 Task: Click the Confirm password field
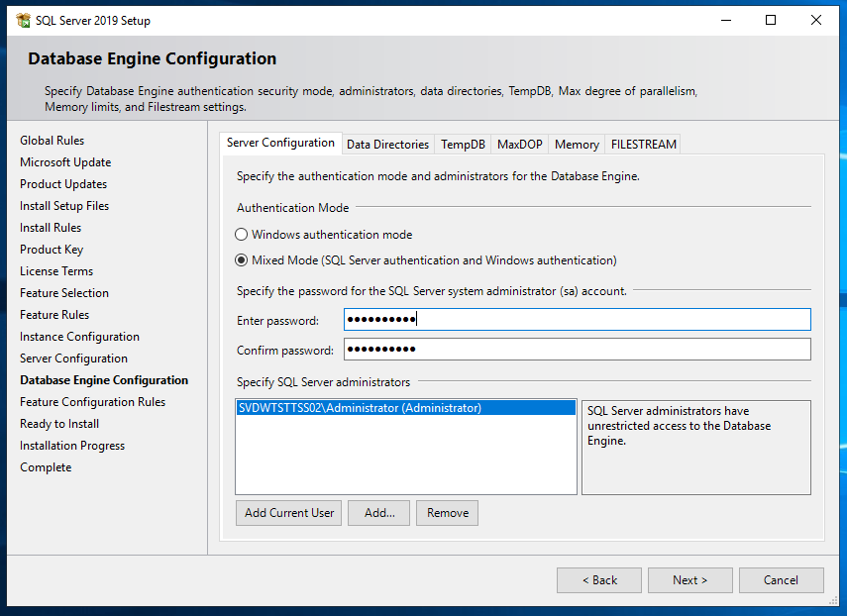click(x=577, y=350)
